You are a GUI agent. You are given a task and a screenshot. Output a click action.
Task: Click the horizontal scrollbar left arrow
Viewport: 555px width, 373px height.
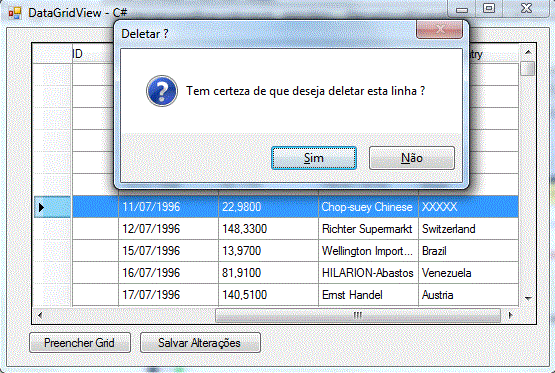coord(40,315)
